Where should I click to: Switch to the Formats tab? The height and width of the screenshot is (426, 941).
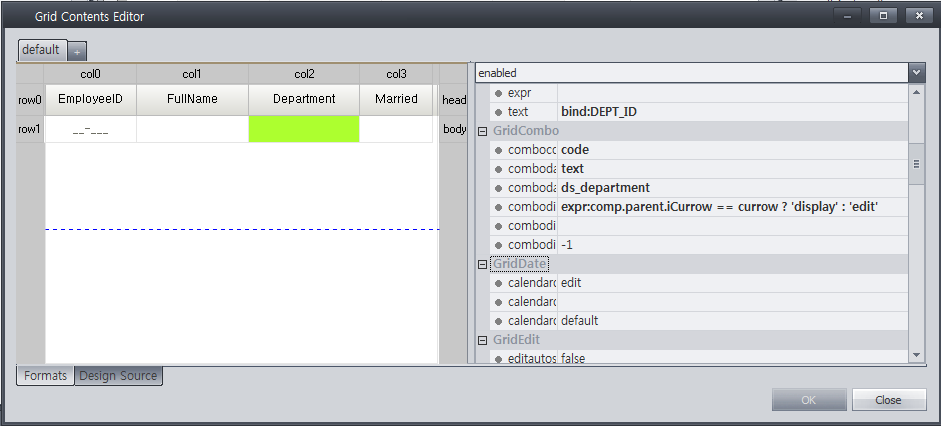pyautogui.click(x=46, y=376)
